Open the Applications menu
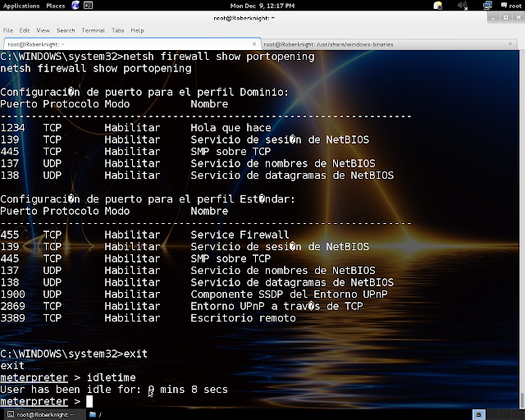The image size is (525, 420). [x=21, y=6]
